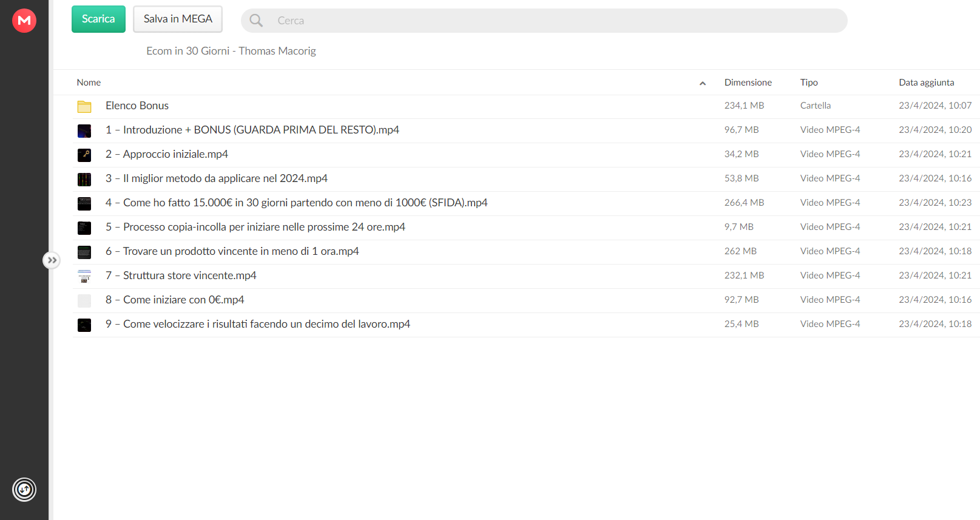Click the Cartella type cell
This screenshot has width=980, height=520.
tap(815, 106)
